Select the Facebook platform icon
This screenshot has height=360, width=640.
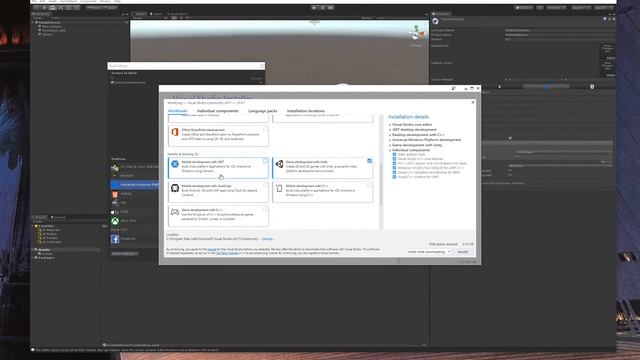[115, 239]
